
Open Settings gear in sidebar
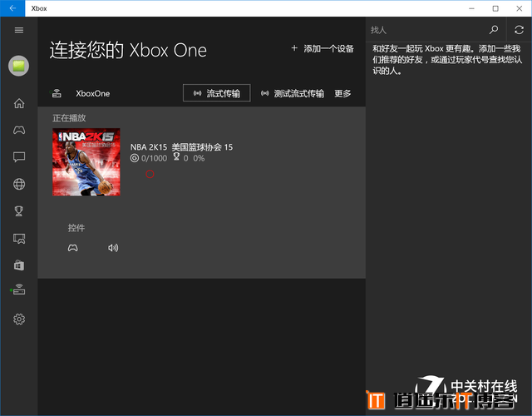[19, 319]
